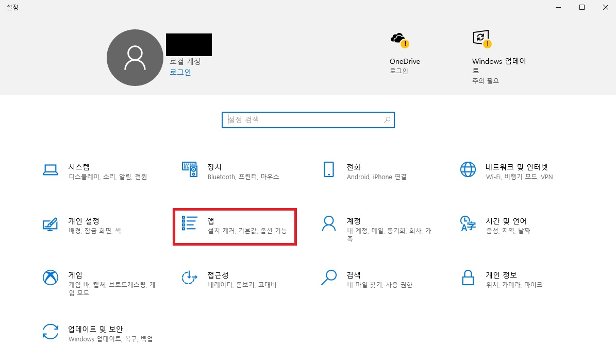Open the 장치 keyboard and speaker icon
Image resolution: width=616 pixels, height=364 pixels.
point(190,169)
